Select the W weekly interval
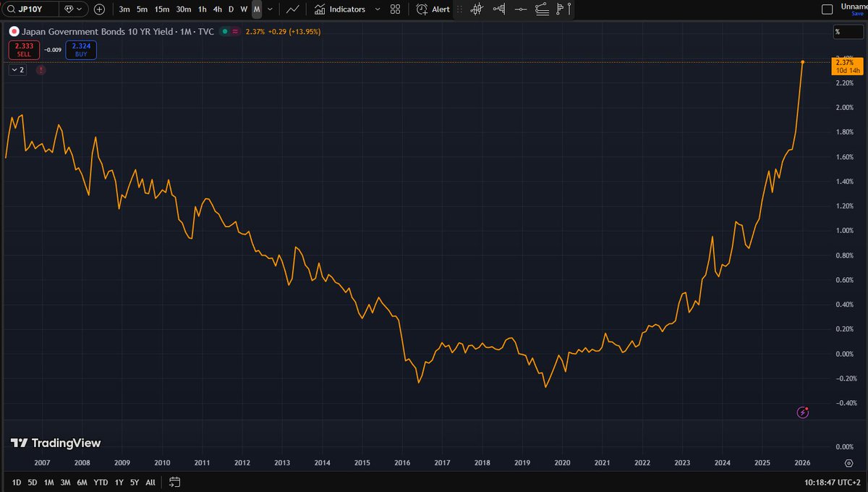The image size is (868, 492). [244, 9]
